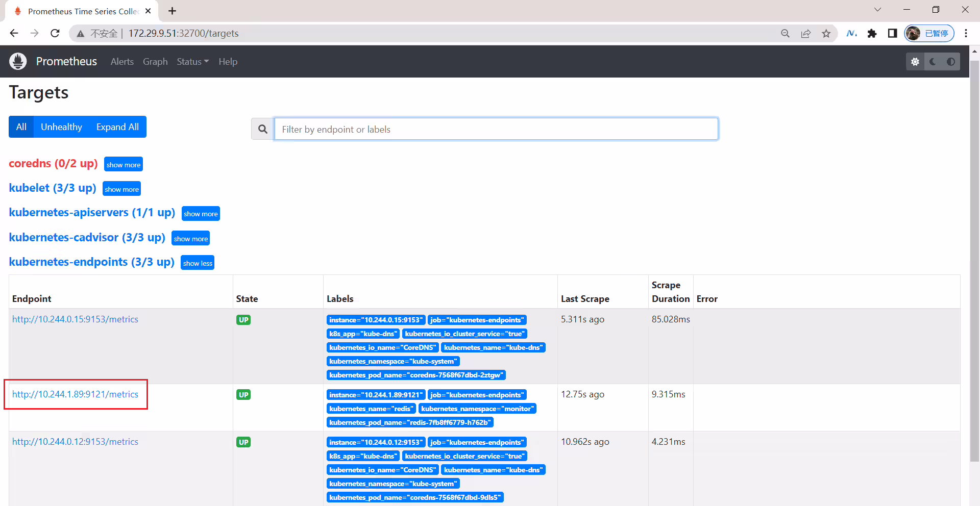Click the browser zoom magnifier icon

(785, 33)
